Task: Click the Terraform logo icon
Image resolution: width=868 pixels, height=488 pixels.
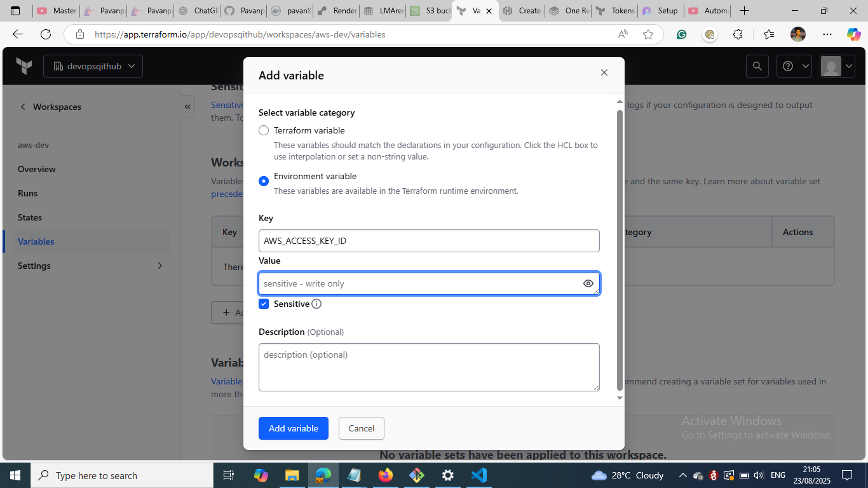Action: click(x=24, y=66)
